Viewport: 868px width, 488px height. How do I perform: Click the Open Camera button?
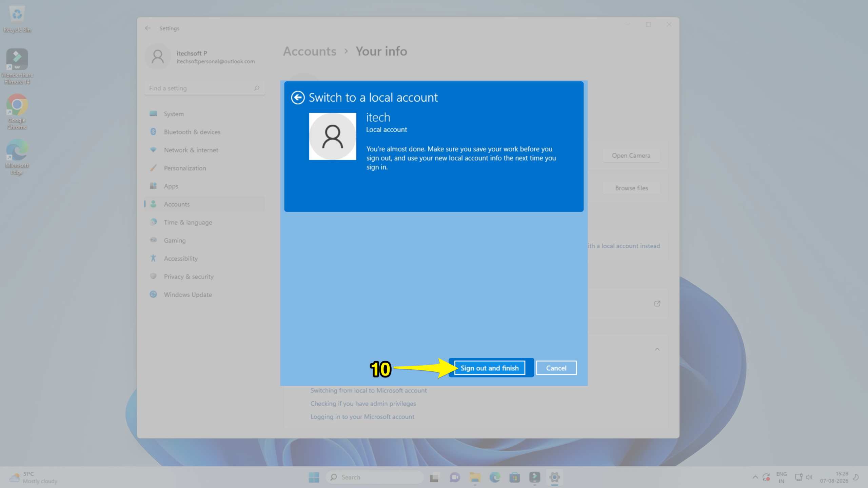click(631, 156)
